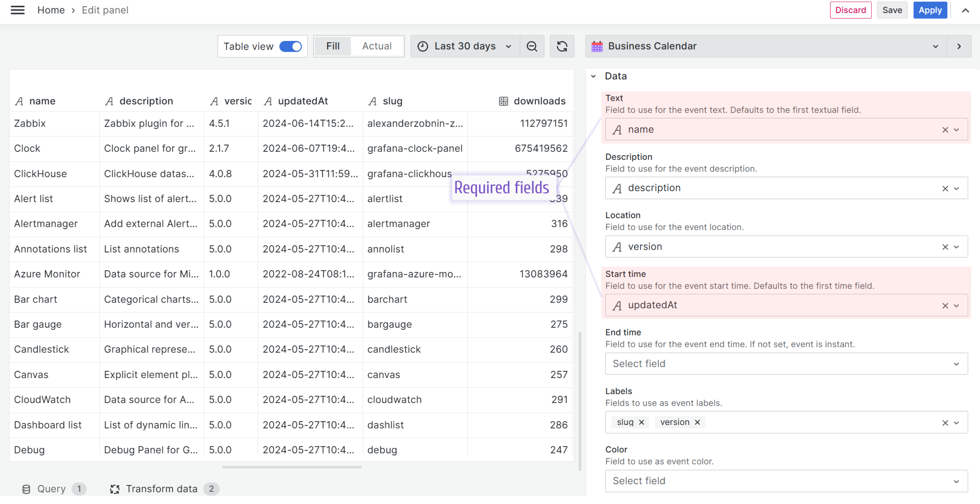Open the Business Calendar visualization picker
The width and height of the screenshot is (980, 504).
(935, 46)
